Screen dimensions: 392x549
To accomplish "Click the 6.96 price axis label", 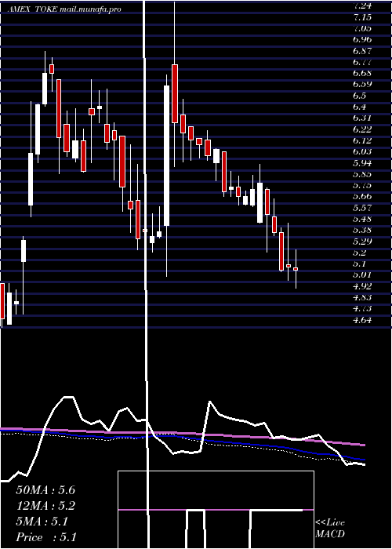I will click(362, 39).
